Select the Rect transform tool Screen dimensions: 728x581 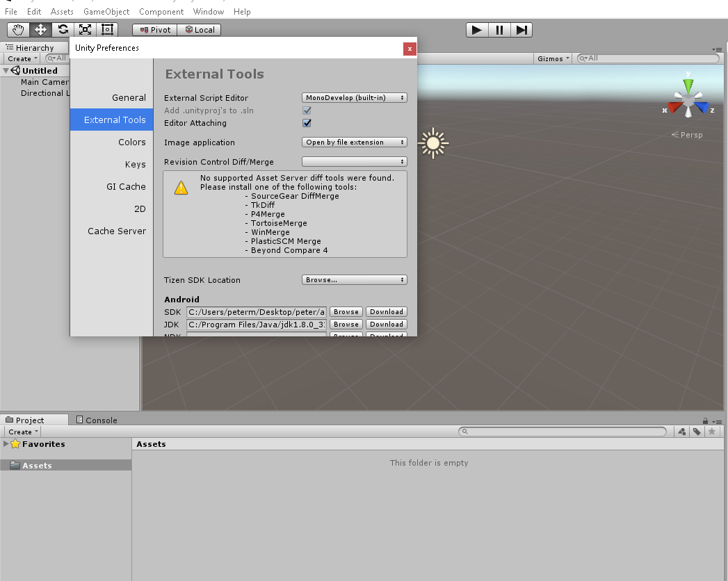point(107,30)
